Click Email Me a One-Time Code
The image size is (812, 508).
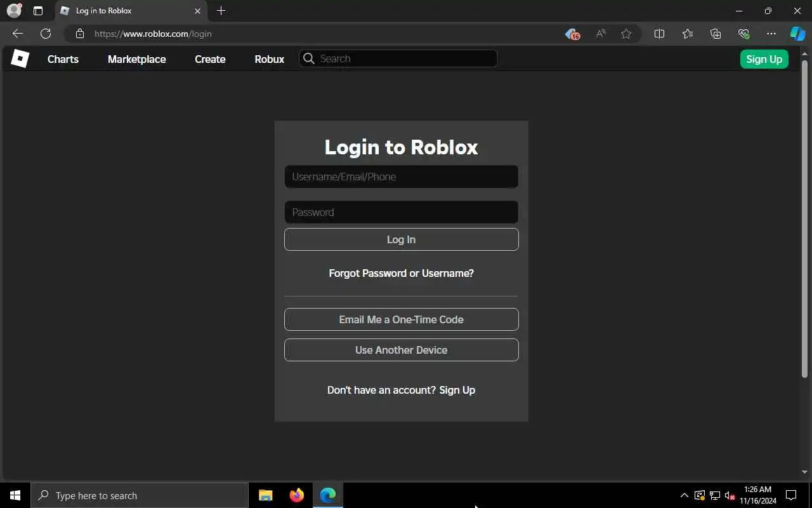(401, 319)
